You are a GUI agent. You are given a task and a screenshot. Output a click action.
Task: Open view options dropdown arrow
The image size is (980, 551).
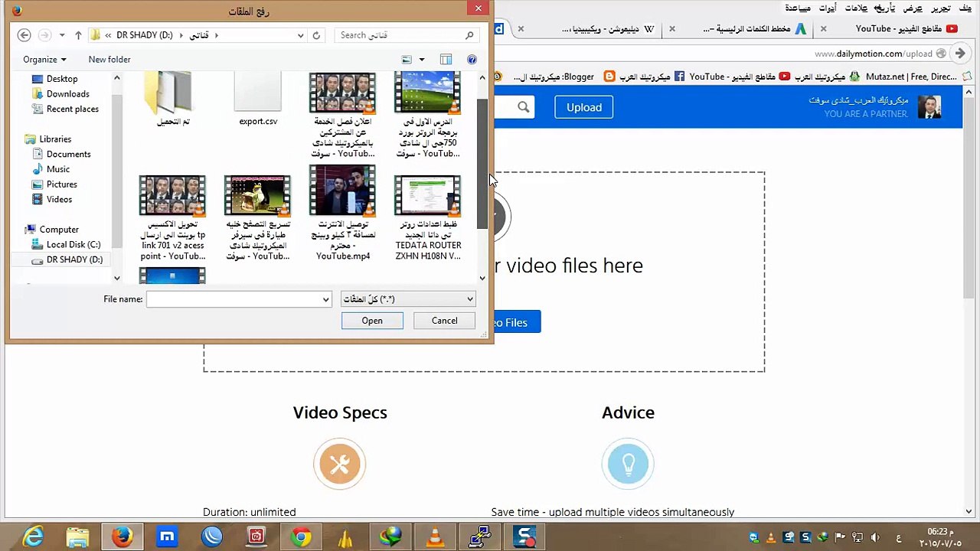tap(421, 60)
